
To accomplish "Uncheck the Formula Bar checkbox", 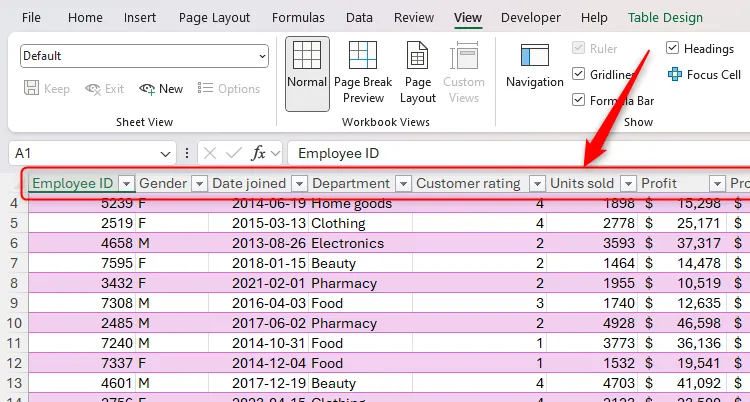I will click(x=579, y=100).
